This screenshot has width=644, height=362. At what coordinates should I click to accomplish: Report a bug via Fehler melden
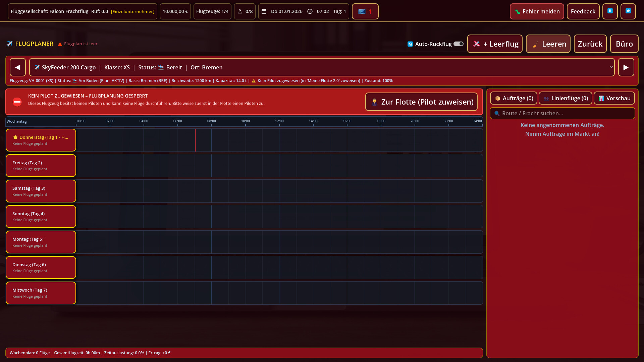coord(537,11)
